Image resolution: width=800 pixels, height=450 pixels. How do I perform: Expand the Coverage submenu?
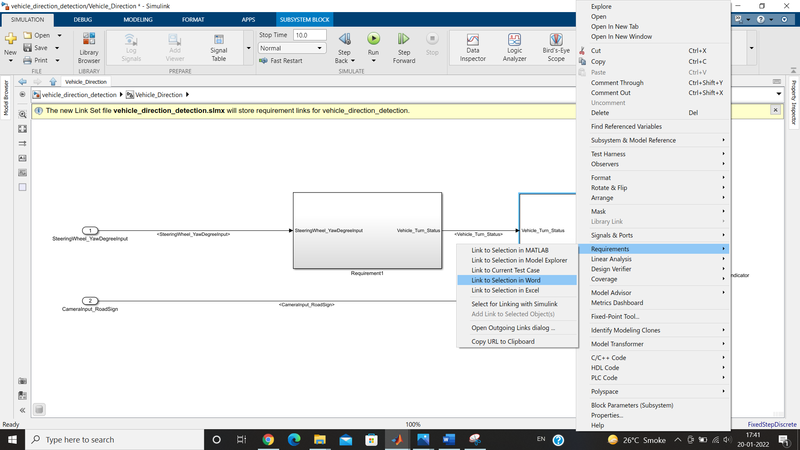(654, 280)
